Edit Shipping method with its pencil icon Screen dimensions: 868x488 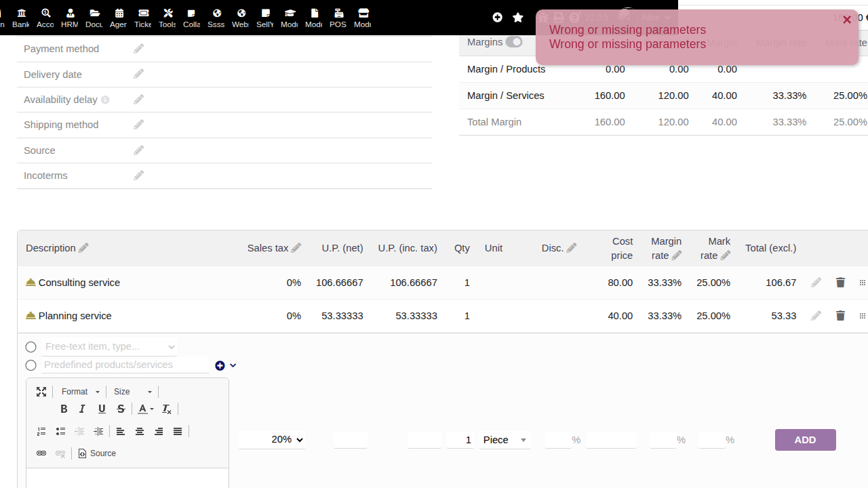pos(138,125)
